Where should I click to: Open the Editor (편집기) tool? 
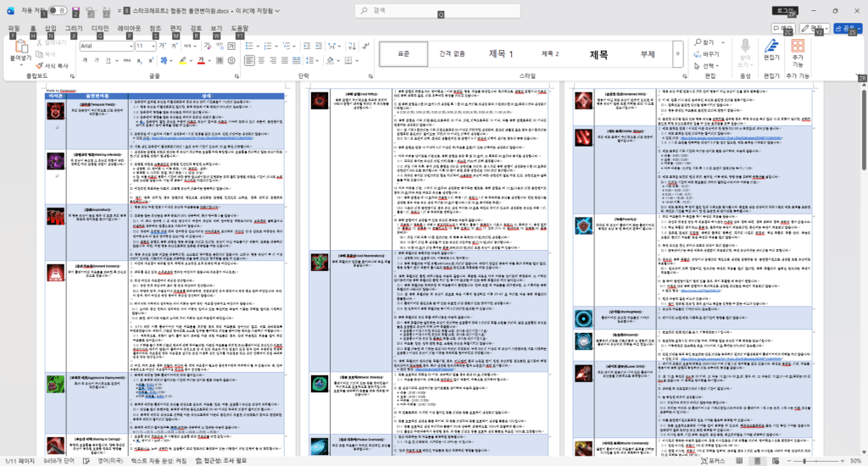click(x=771, y=52)
